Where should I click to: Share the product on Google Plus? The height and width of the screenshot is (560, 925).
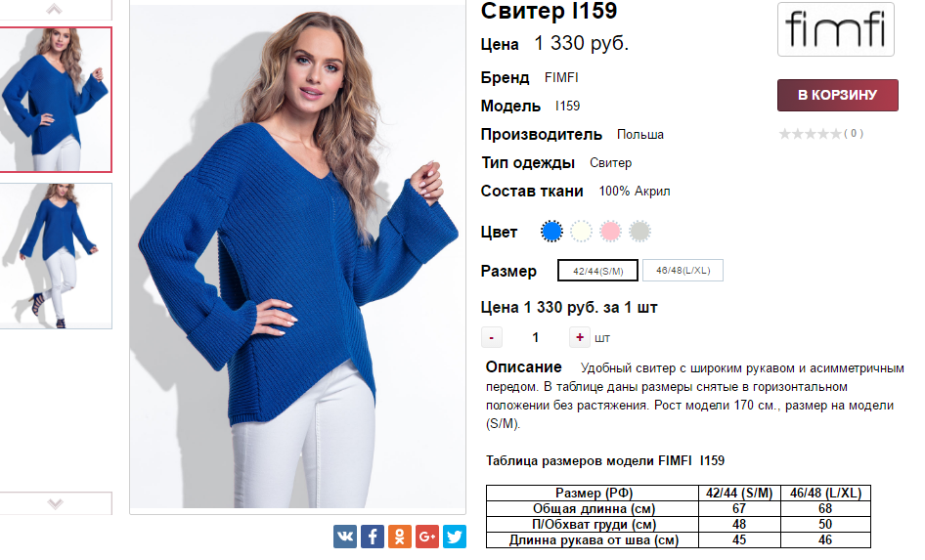427,537
